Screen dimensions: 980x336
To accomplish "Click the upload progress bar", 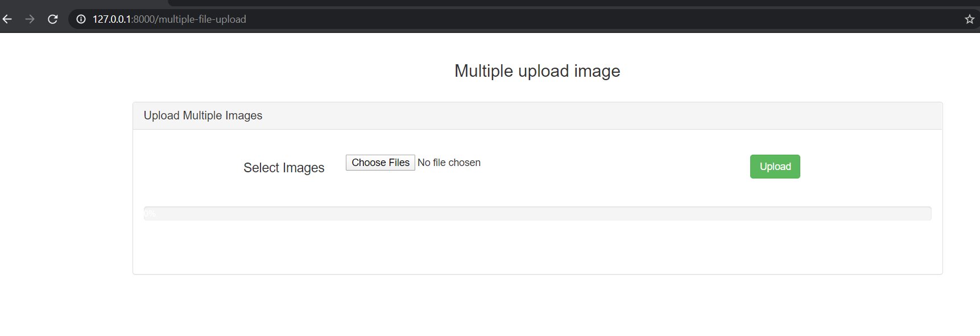I will pyautogui.click(x=537, y=214).
